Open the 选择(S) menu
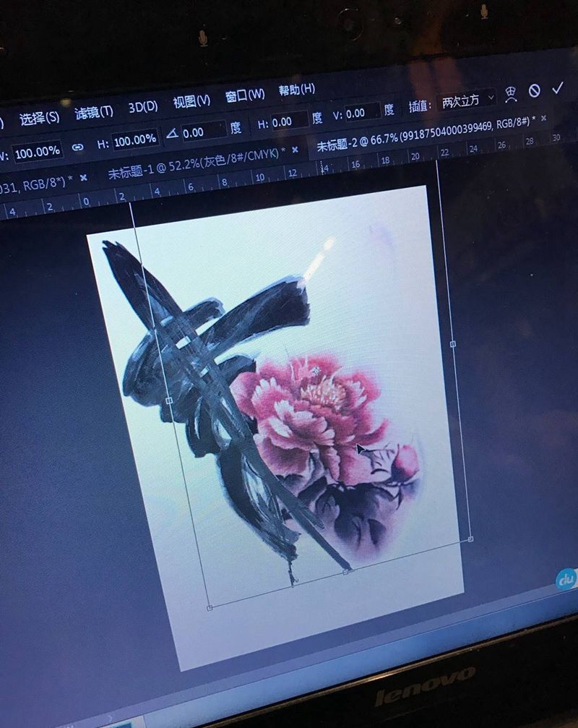 tap(39, 118)
